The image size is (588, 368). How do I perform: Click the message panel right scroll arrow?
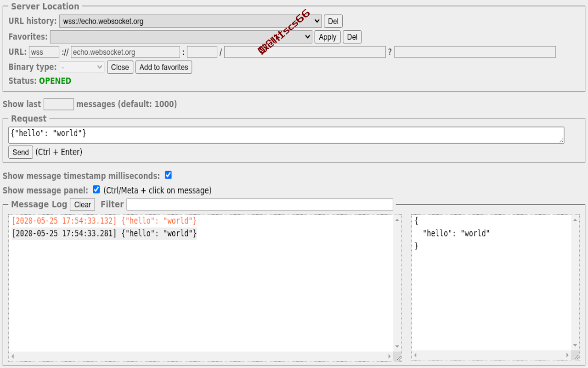tap(568, 355)
